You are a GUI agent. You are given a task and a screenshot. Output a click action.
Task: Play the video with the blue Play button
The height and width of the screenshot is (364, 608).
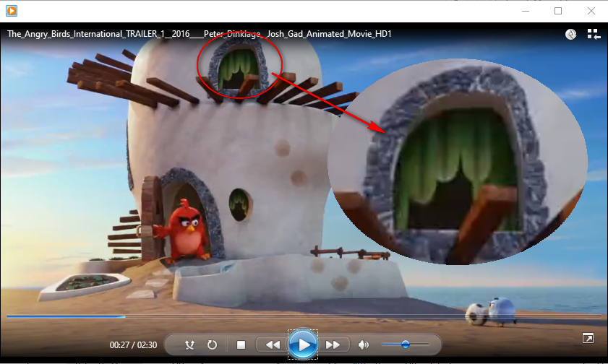303,344
